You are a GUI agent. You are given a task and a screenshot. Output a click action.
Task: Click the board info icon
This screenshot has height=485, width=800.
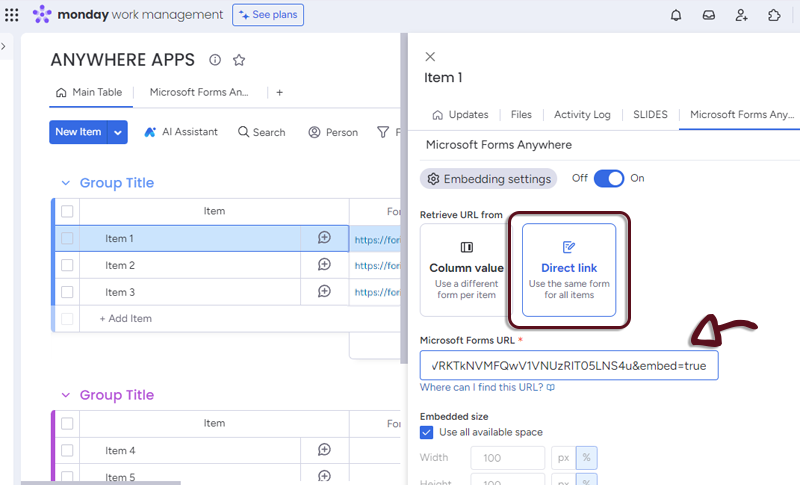pyautogui.click(x=215, y=60)
